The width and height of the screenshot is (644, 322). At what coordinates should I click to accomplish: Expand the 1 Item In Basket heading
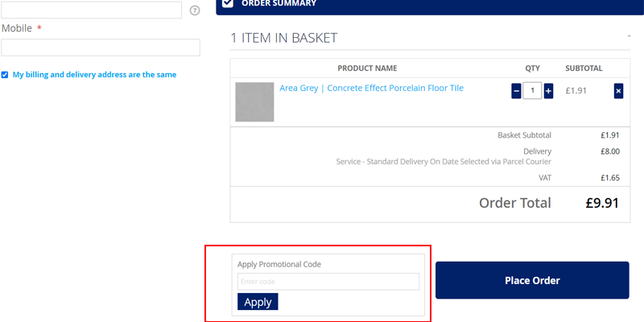point(284,38)
